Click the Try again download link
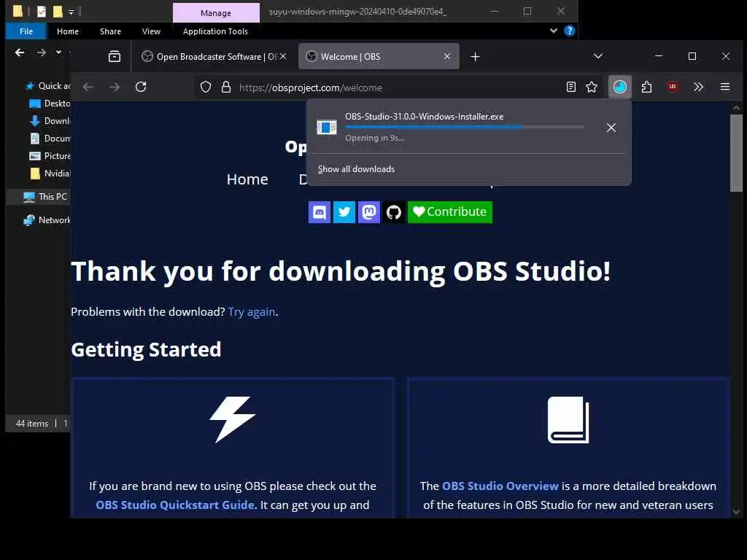747x560 pixels. [x=252, y=312]
